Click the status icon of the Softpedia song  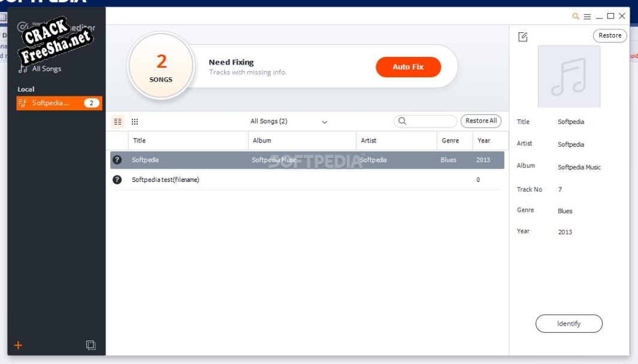[x=117, y=160]
